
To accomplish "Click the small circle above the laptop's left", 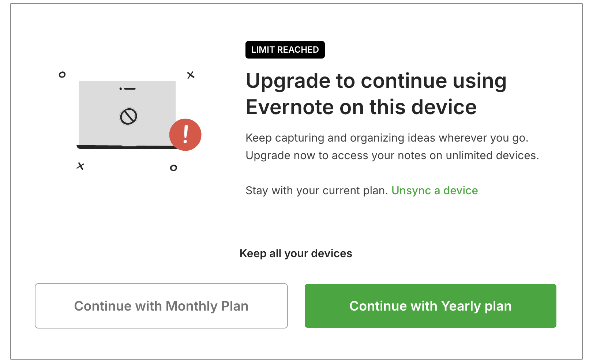I will click(62, 75).
